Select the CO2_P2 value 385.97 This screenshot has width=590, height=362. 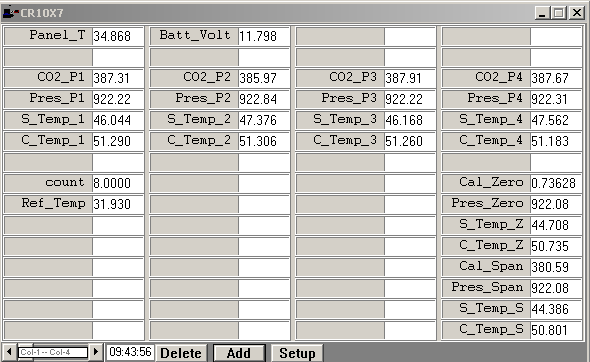[264, 78]
